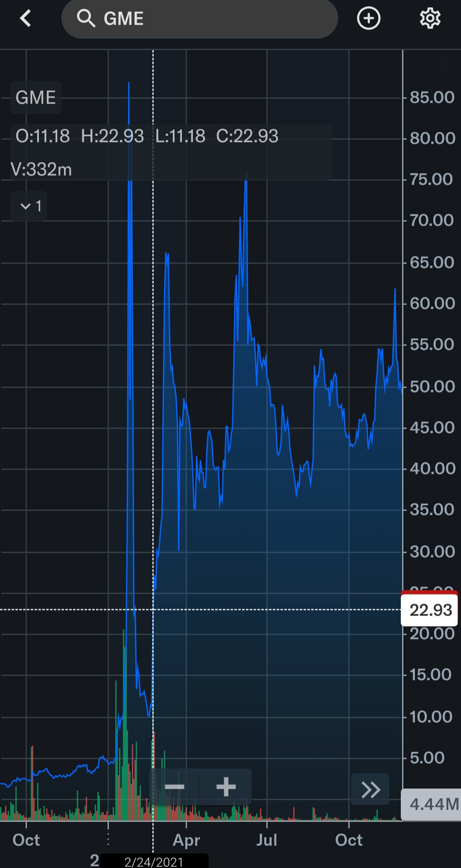
Task: Click the L:11.18 low value
Action: tap(180, 136)
